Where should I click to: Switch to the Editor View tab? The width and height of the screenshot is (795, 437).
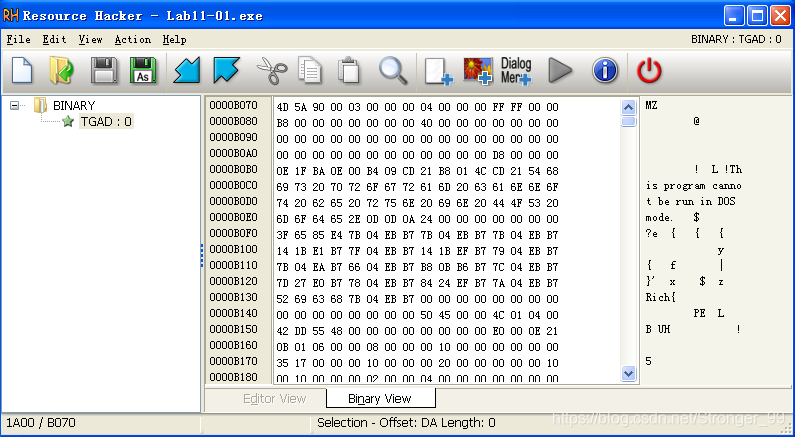274,398
